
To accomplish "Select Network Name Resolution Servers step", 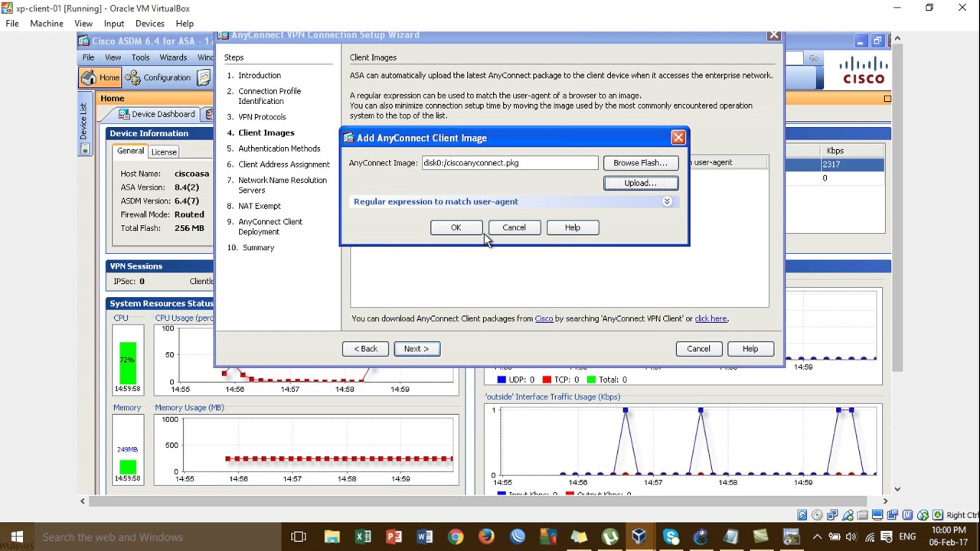I will (283, 185).
